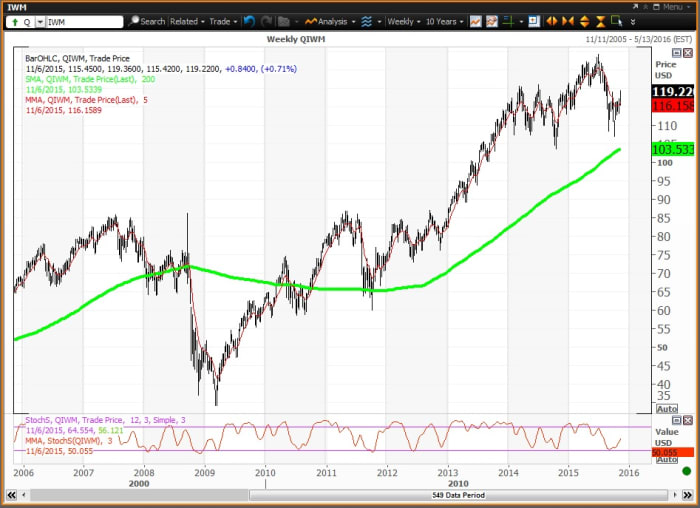The width and height of the screenshot is (700, 508).
Task: Jump to chart start with double-left arrows
Action: [x=12, y=495]
